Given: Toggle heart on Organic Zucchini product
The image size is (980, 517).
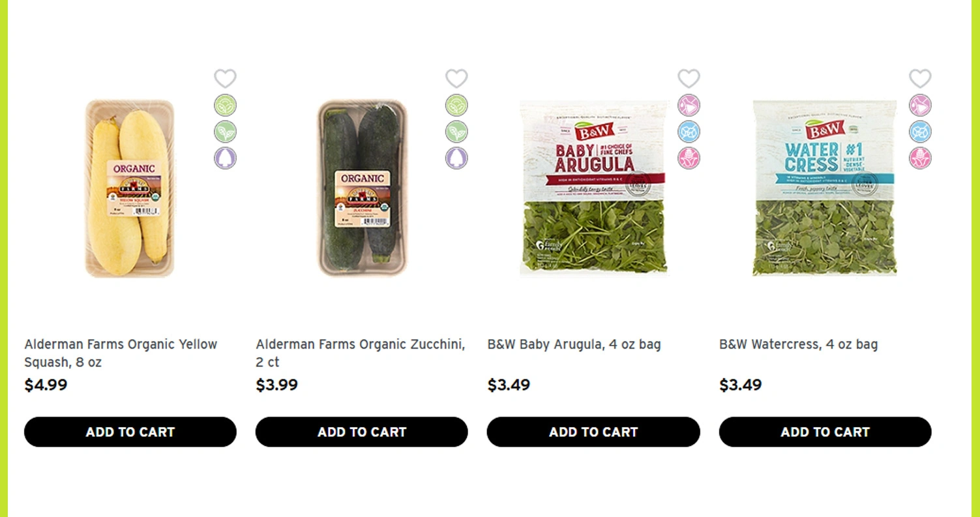Looking at the screenshot, I should point(456,78).
